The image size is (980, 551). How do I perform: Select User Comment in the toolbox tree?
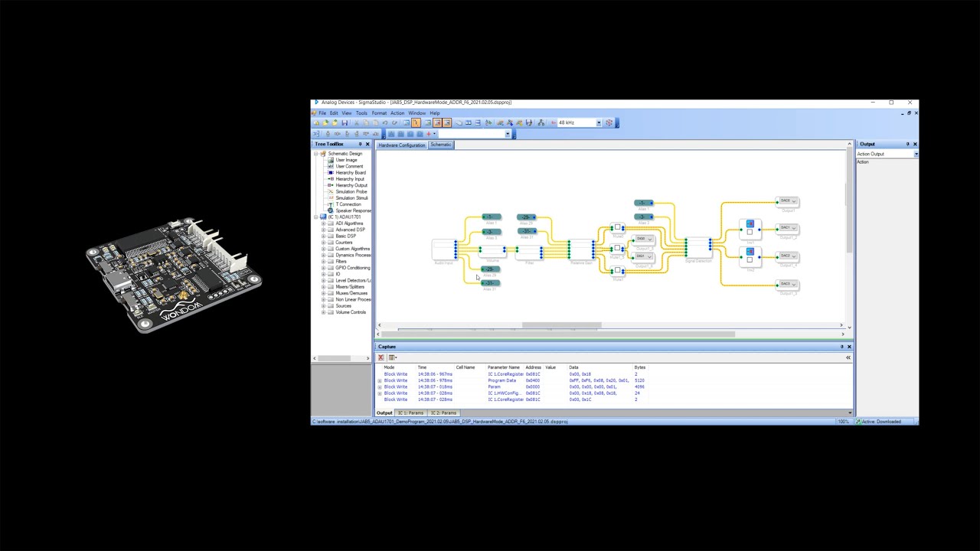pos(349,166)
